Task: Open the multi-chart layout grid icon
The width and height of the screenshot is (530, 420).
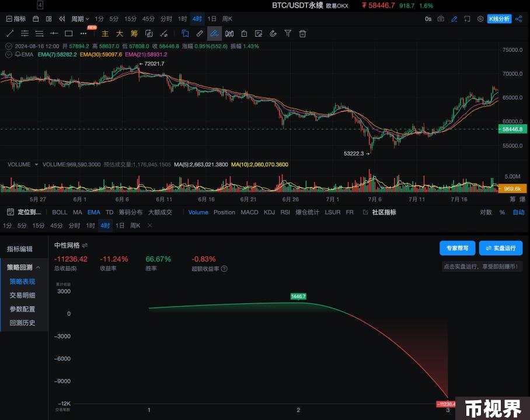Action: point(48,19)
